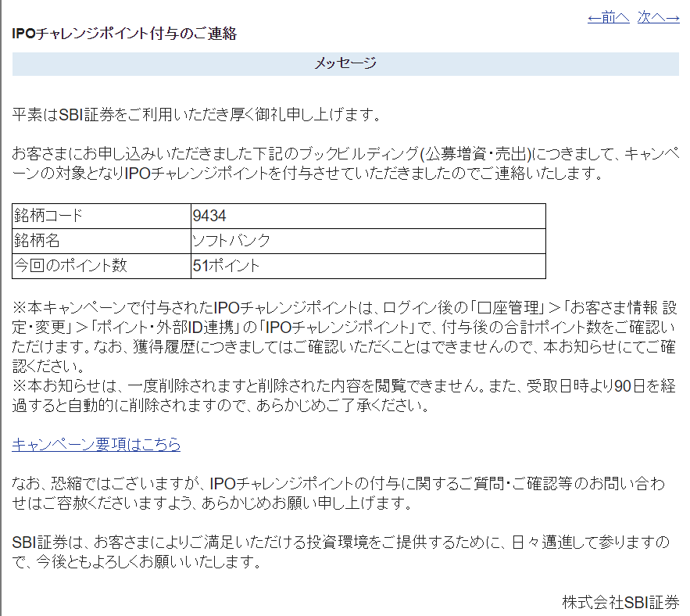Click the greeting line 平素はSBI証券をご利用いただき
690x616 pixels.
tap(196, 115)
